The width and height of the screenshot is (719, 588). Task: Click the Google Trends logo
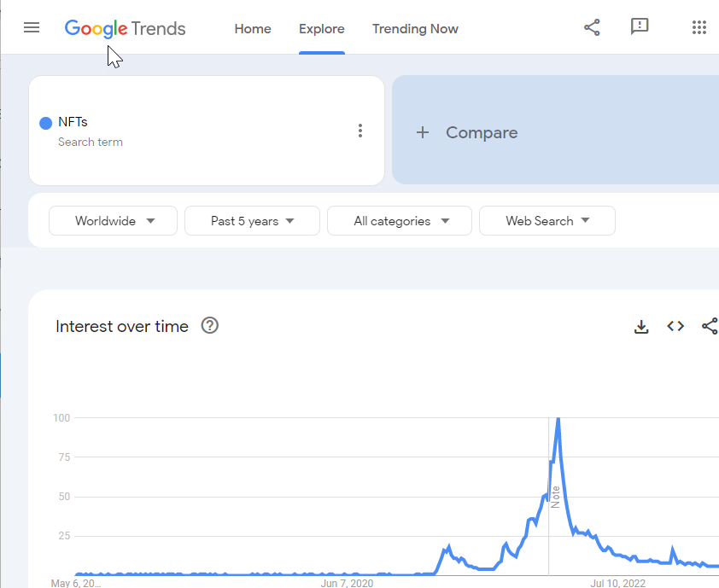(125, 29)
